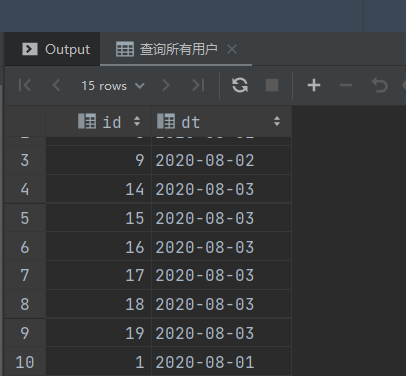Go to previous page of results
Screen dimensions: 406x376
click(56, 85)
